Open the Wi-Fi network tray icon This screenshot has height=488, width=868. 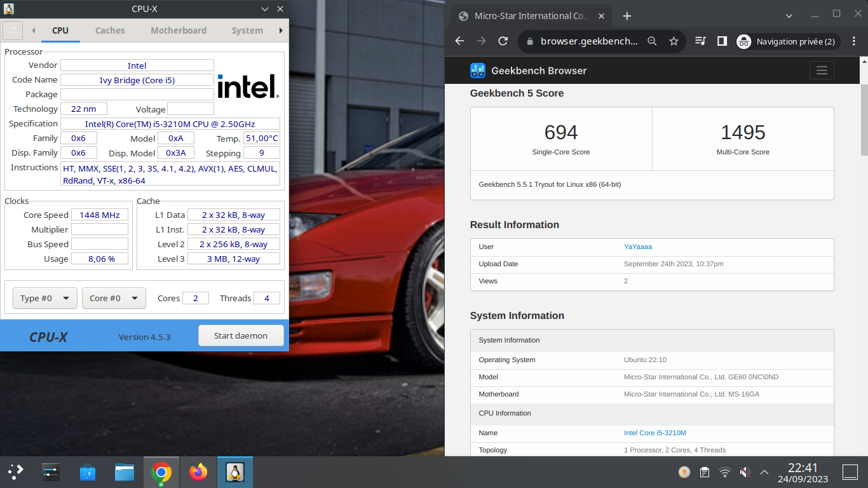click(x=725, y=472)
